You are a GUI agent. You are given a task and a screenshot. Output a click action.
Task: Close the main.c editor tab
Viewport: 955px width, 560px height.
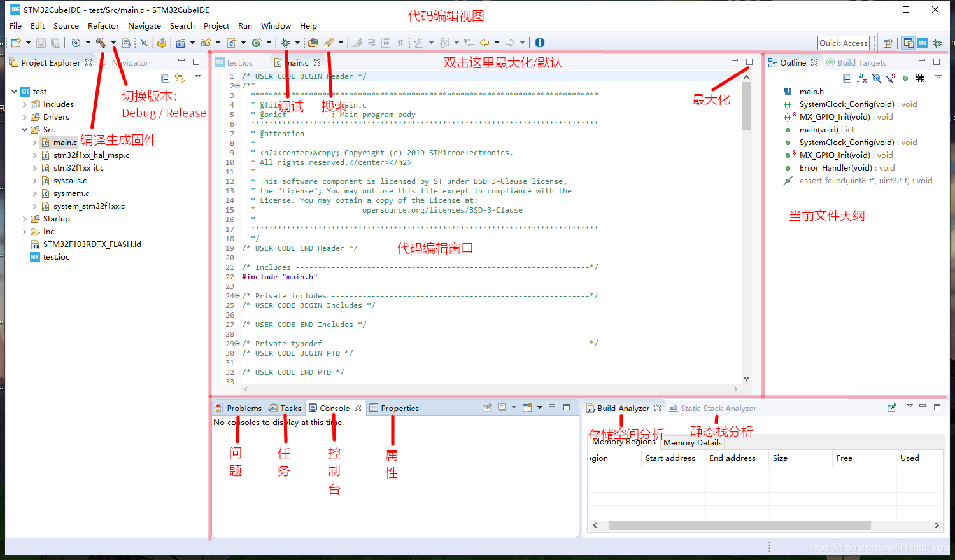[x=317, y=62]
